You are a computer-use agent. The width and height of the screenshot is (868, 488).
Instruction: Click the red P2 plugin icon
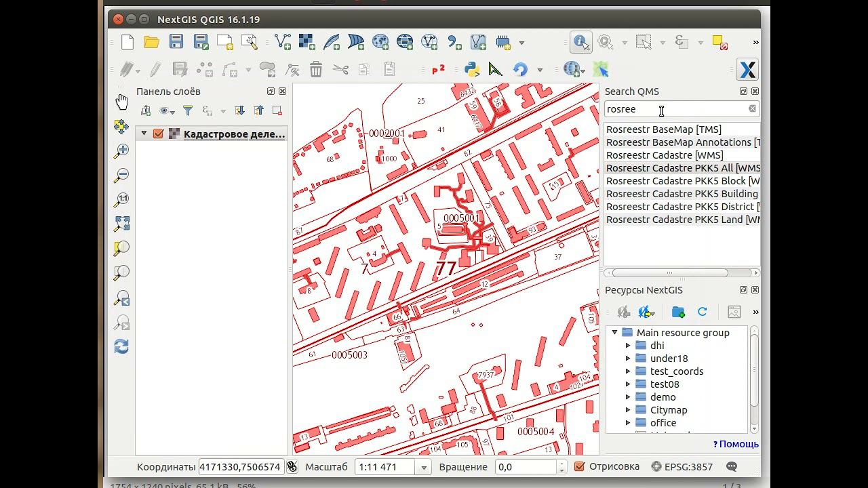pyautogui.click(x=438, y=69)
